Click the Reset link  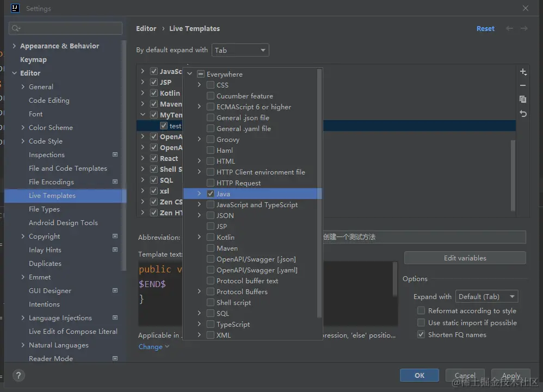click(x=485, y=29)
